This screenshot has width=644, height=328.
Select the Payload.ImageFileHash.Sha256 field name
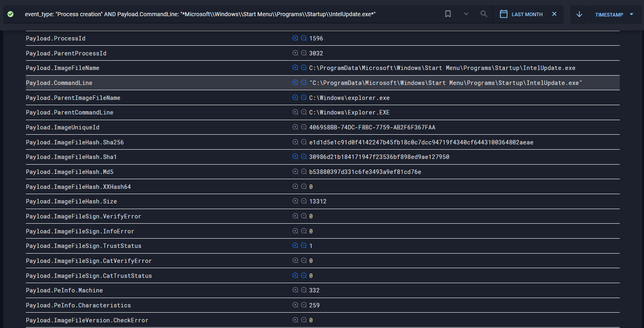[75, 142]
